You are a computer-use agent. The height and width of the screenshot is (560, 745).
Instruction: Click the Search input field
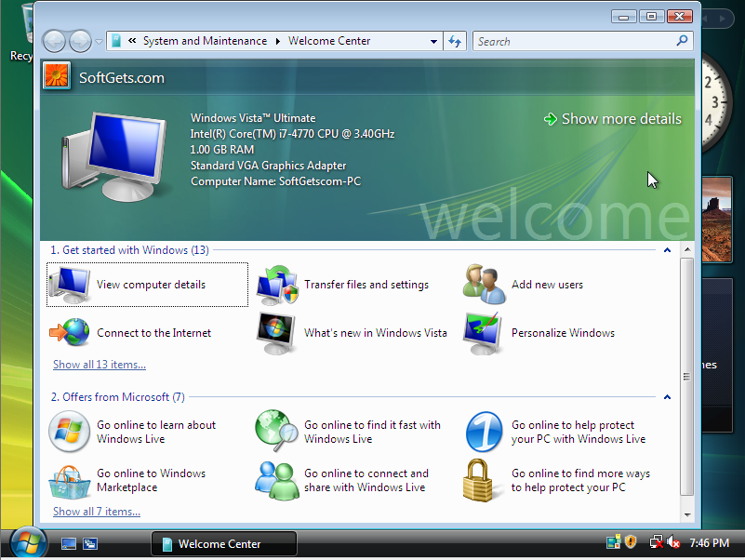click(x=575, y=41)
